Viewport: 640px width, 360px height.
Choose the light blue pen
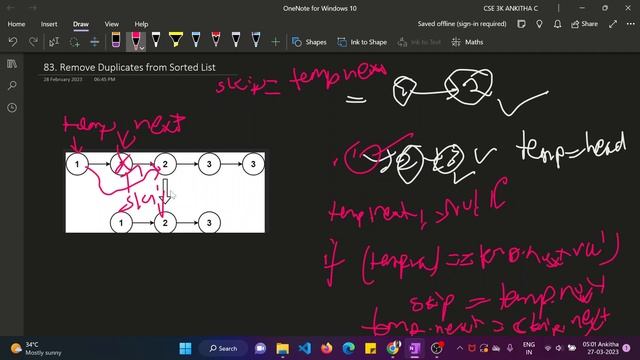click(x=196, y=40)
